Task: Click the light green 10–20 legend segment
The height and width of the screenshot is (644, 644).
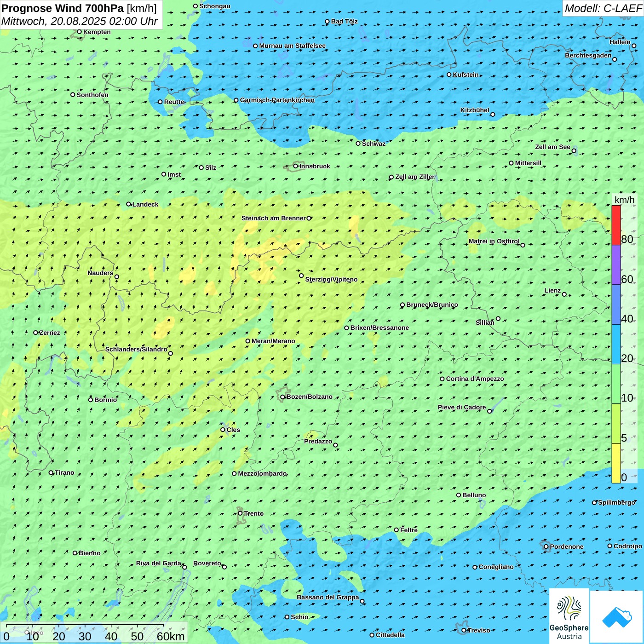Action: pyautogui.click(x=616, y=384)
